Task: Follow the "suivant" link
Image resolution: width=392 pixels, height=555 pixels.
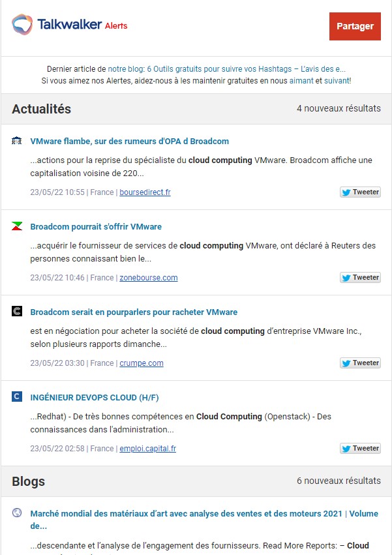Action: [335, 80]
